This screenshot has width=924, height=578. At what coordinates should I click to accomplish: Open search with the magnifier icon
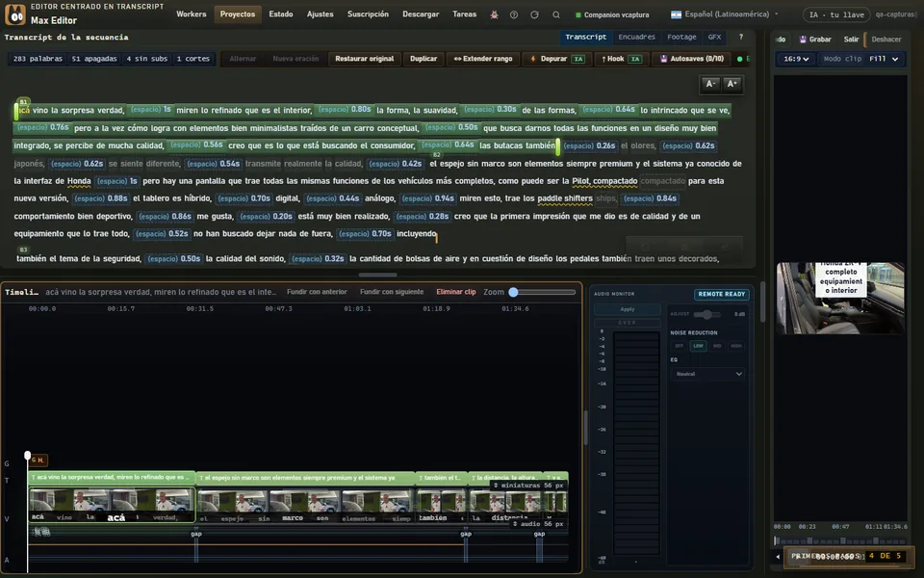(x=555, y=14)
